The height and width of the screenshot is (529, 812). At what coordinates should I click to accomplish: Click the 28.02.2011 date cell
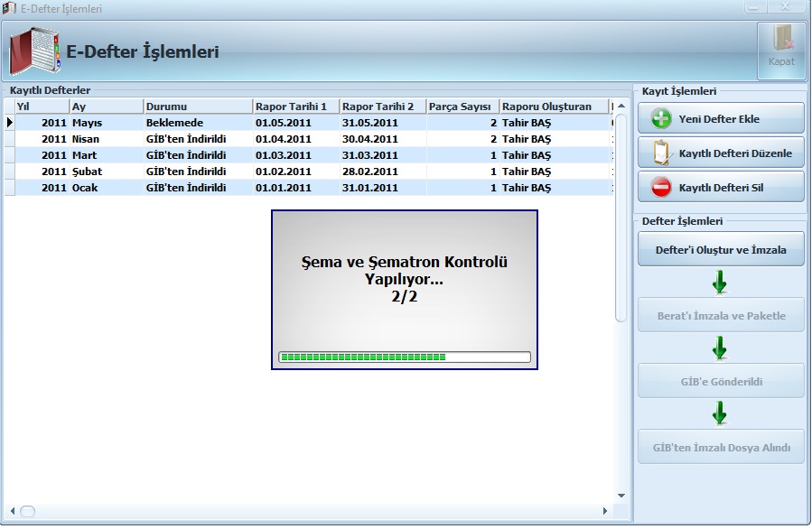(383, 172)
